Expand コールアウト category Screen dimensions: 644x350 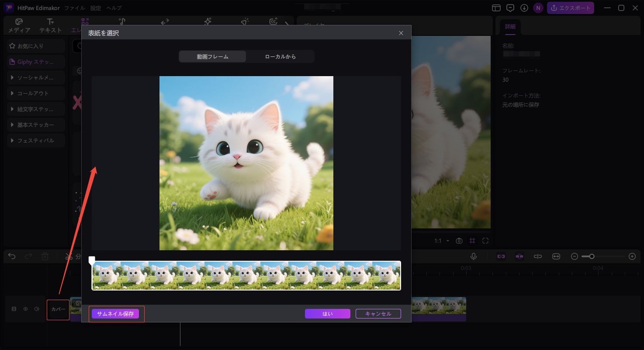36,93
